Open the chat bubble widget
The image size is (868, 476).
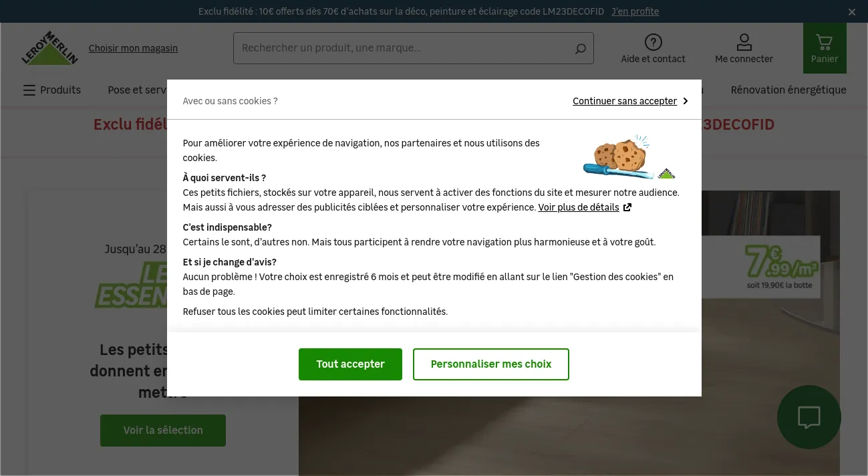(809, 417)
